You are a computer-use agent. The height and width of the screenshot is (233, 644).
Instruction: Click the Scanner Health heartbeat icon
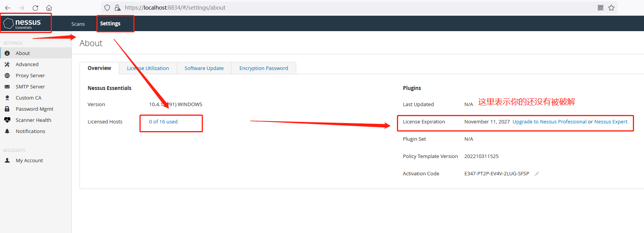7,120
